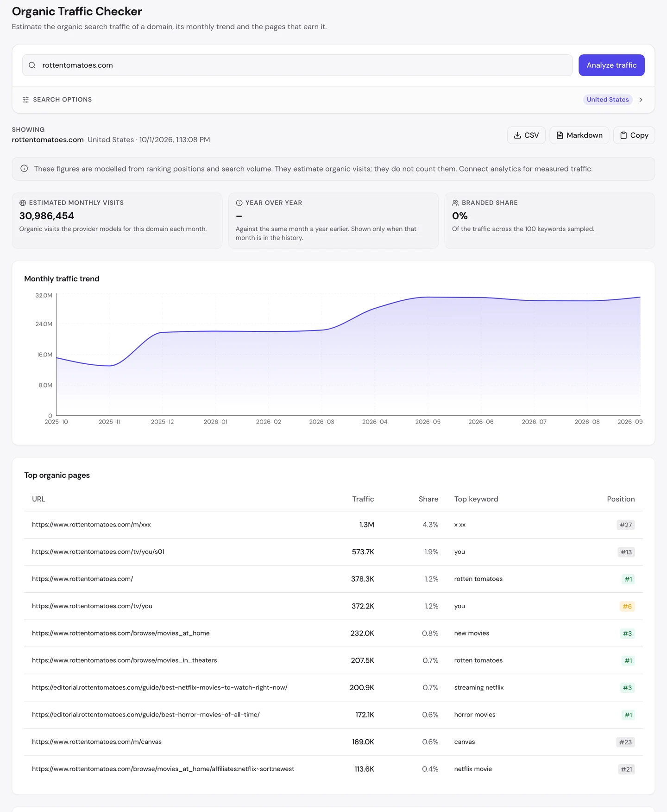
Task: Click the URL column header
Action: click(38, 499)
